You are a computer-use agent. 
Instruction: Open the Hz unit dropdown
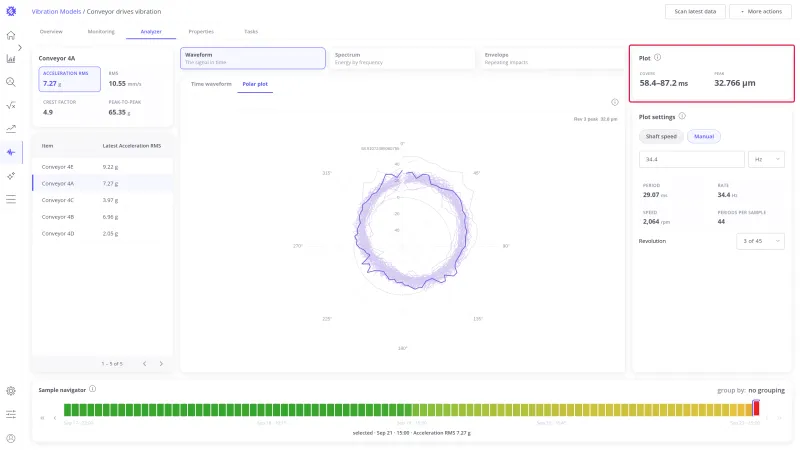pyautogui.click(x=766, y=159)
